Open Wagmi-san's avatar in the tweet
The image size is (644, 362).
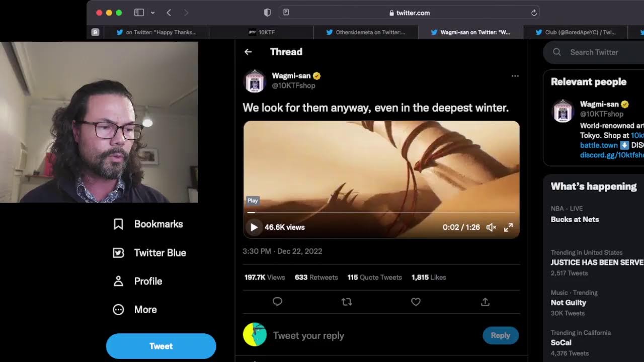pyautogui.click(x=255, y=81)
